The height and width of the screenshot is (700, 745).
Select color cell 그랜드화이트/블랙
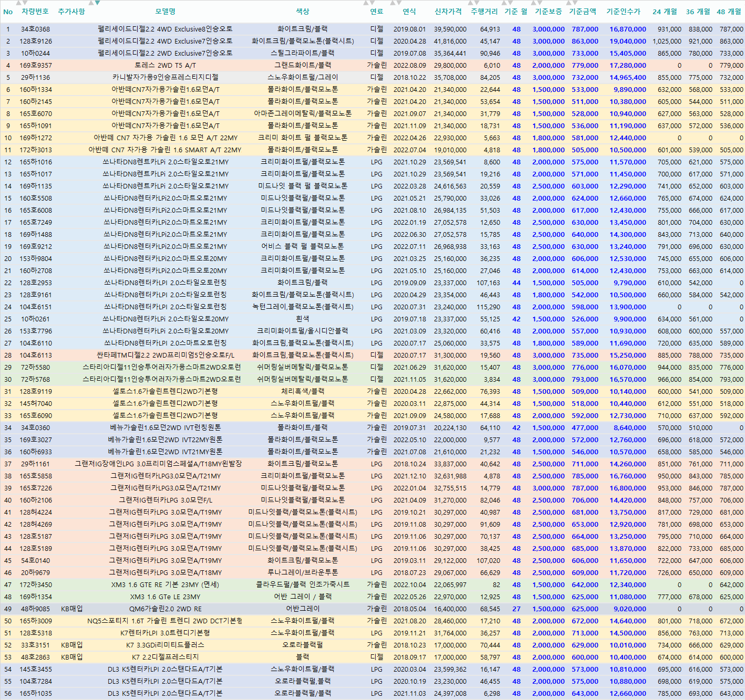(303, 66)
